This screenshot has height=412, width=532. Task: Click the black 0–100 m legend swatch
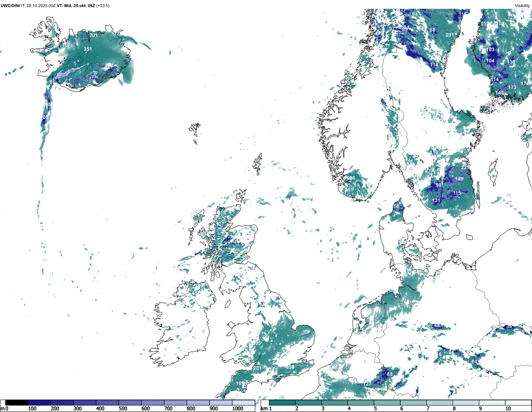coord(17,402)
